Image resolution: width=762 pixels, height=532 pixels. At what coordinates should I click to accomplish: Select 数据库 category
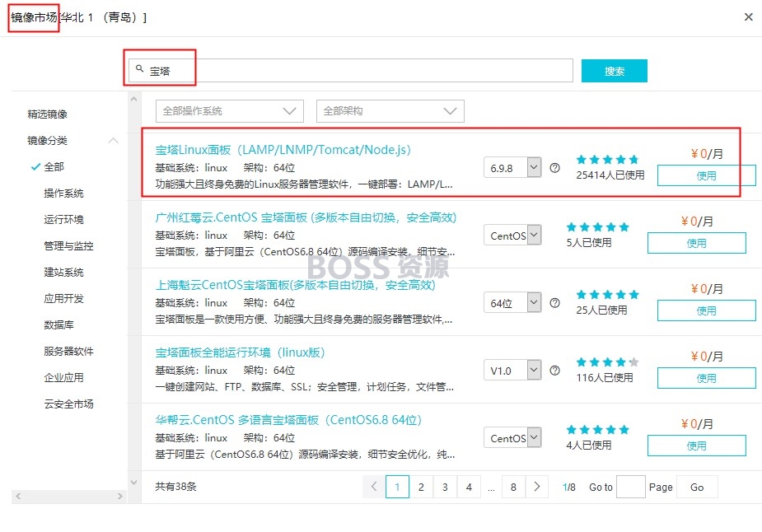(58, 325)
